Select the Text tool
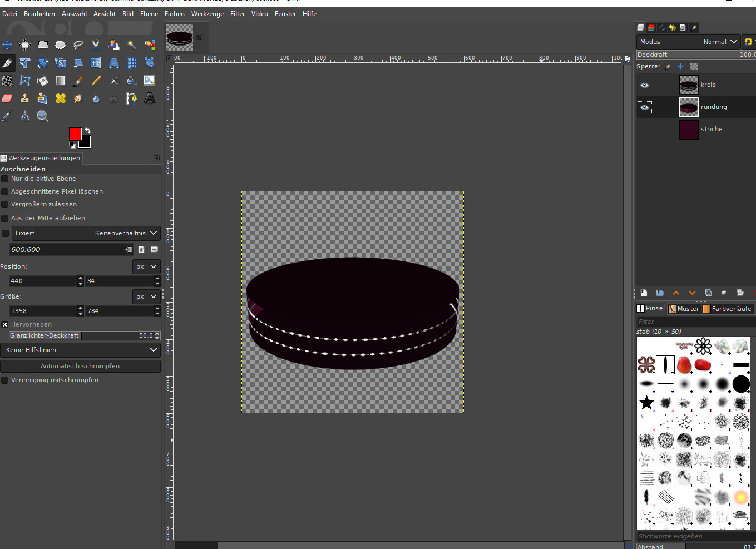756x549 pixels. pos(150,98)
